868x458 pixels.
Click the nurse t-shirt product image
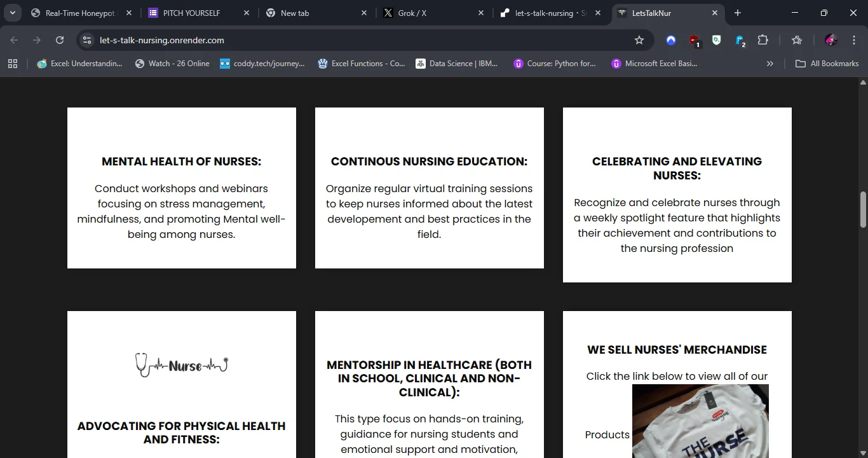pos(700,420)
